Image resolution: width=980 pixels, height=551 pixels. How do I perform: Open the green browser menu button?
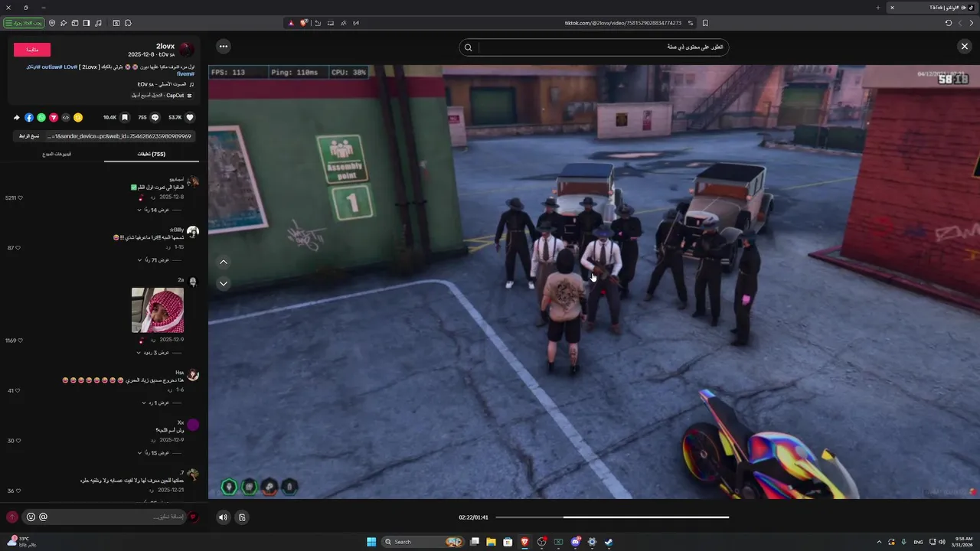(24, 23)
